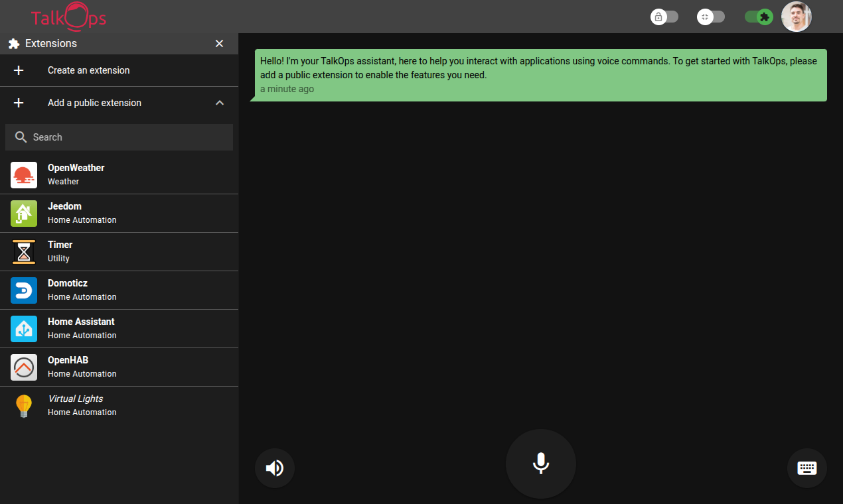Viewport: 843px width, 504px height.
Task: Open the user profile avatar
Action: [x=797, y=17]
